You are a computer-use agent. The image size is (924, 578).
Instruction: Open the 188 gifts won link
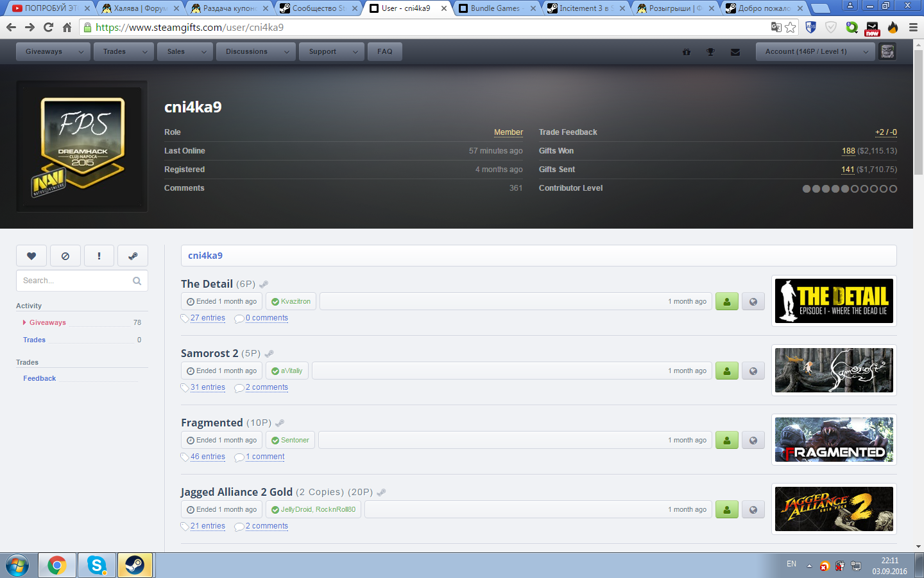(848, 151)
